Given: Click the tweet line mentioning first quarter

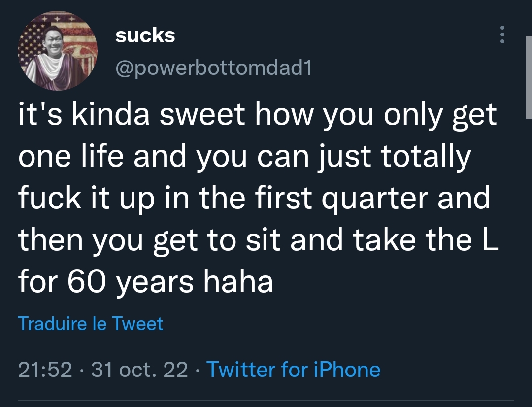Looking at the screenshot, I should tap(254, 198).
